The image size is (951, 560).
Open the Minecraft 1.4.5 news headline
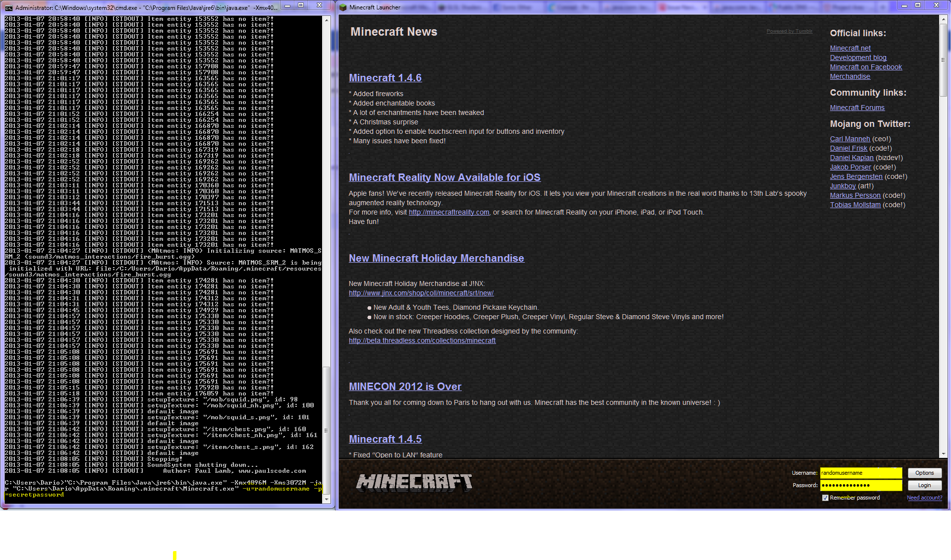click(x=385, y=439)
